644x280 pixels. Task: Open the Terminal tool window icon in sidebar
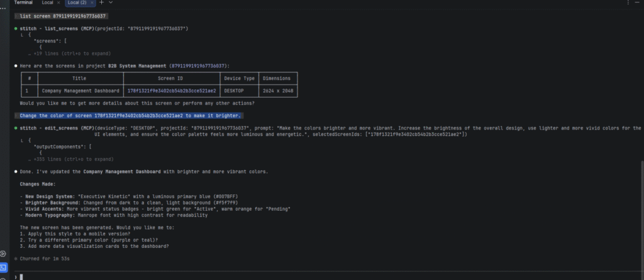[4, 267]
